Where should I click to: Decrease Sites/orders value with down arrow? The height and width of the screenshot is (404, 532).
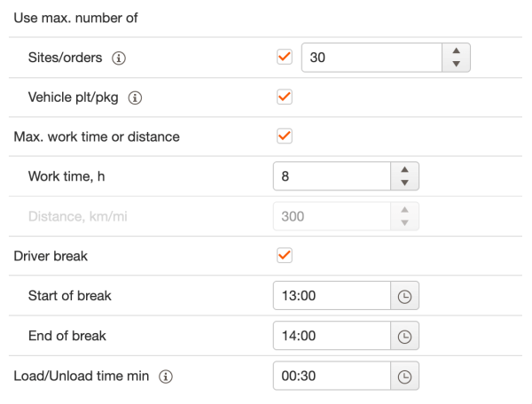[x=457, y=64]
